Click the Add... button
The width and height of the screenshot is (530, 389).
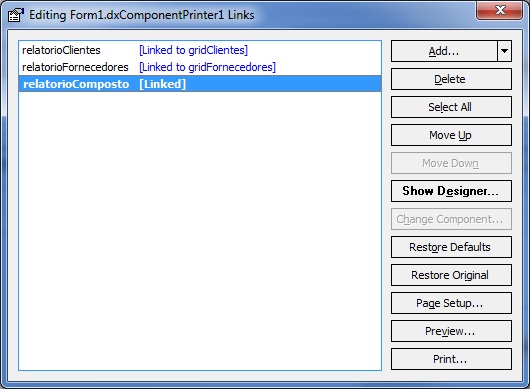click(444, 51)
